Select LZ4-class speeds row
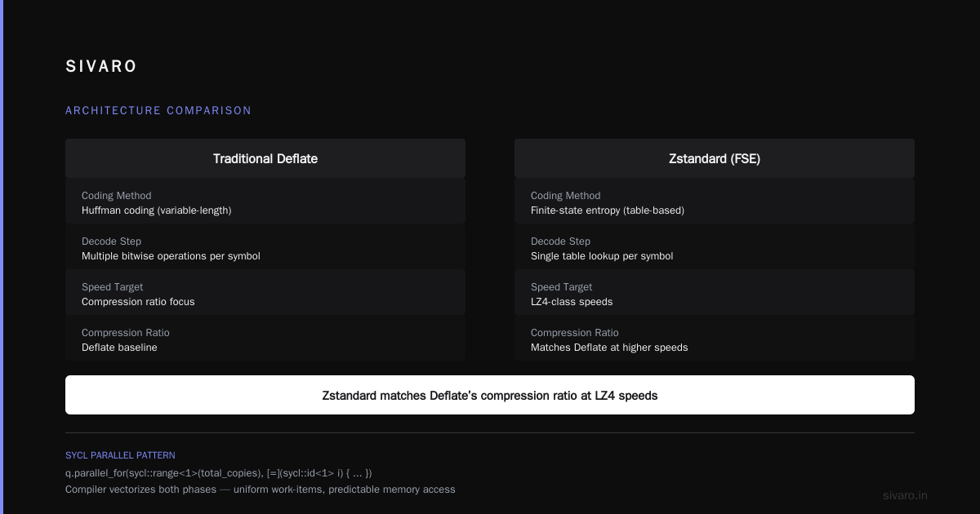Viewport: 980px width, 514px height. 715,294
